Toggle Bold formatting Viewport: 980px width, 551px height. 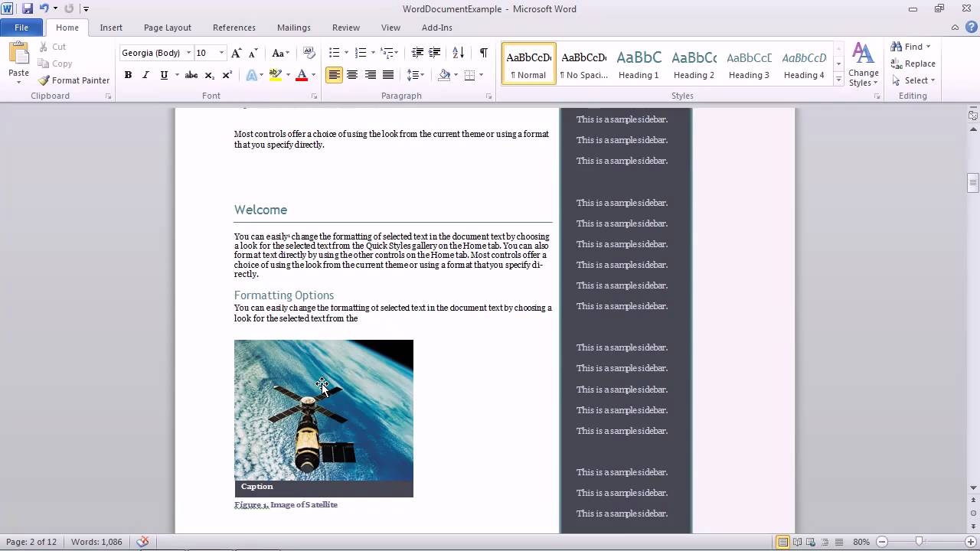(128, 75)
